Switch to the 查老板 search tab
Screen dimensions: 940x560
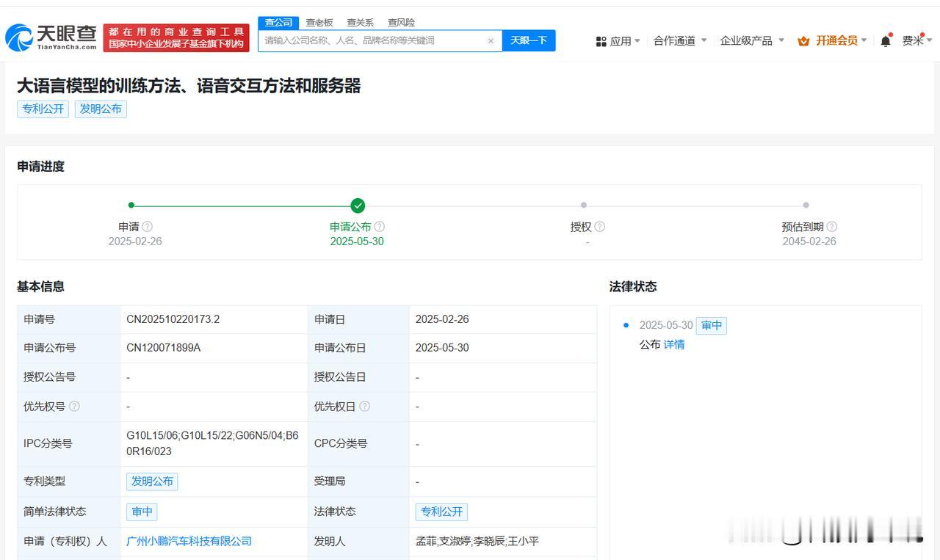pos(319,23)
